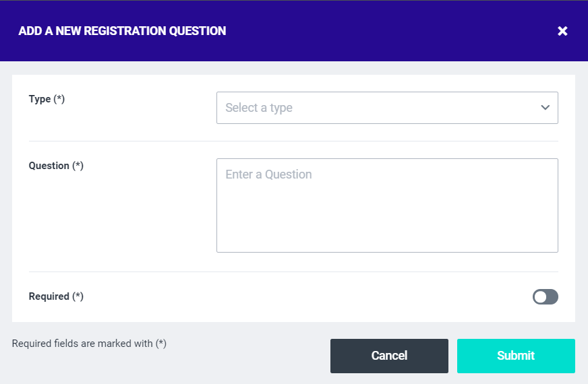This screenshot has height=384, width=588.
Task: Click the 'Required fields are marked with (*)' note
Action: click(x=89, y=344)
